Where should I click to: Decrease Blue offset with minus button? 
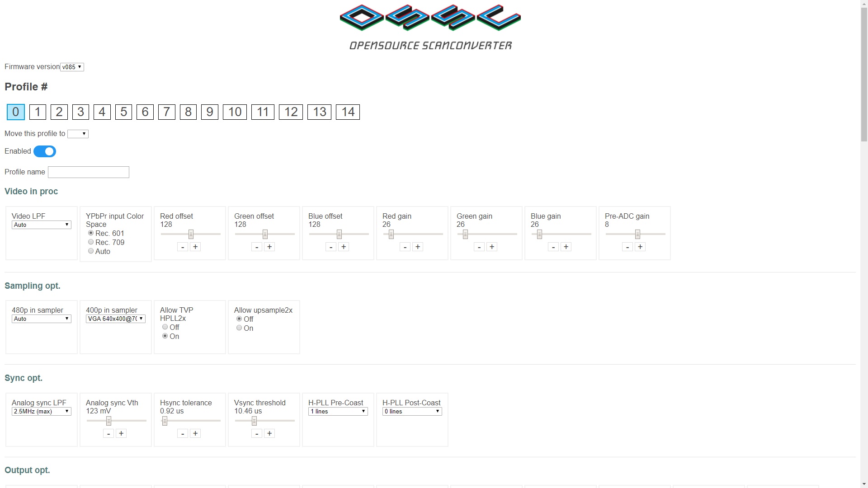click(331, 247)
